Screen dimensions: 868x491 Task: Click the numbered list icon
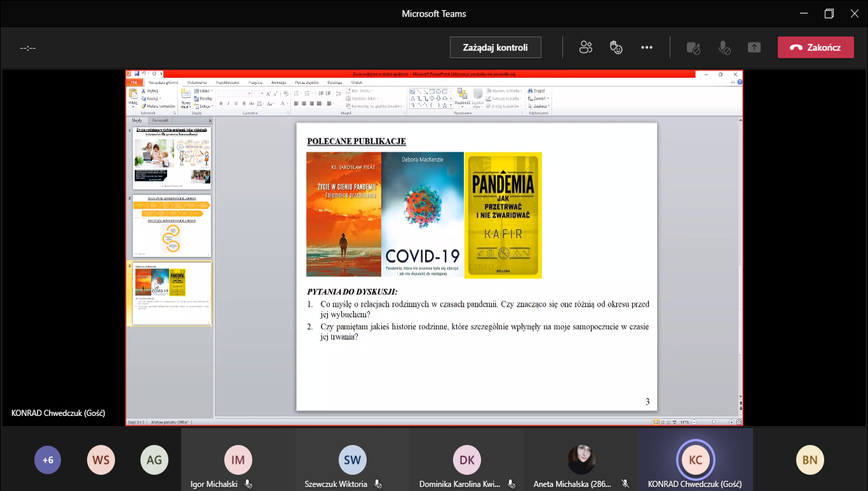(x=308, y=93)
